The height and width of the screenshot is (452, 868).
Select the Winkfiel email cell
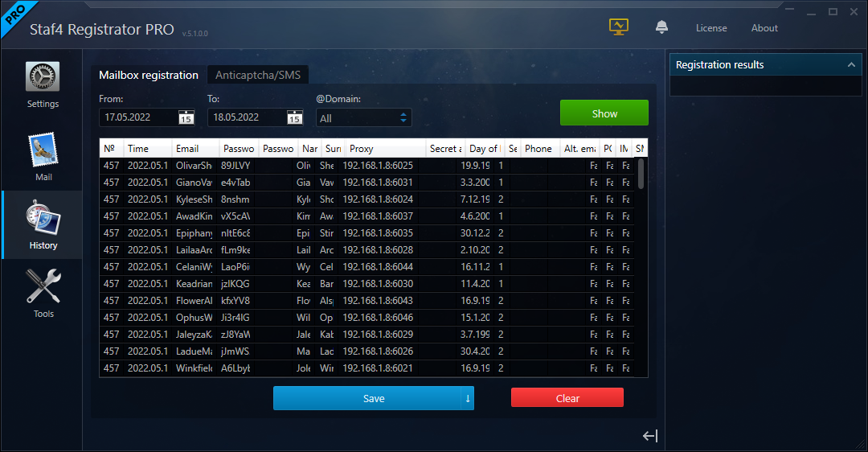[194, 368]
